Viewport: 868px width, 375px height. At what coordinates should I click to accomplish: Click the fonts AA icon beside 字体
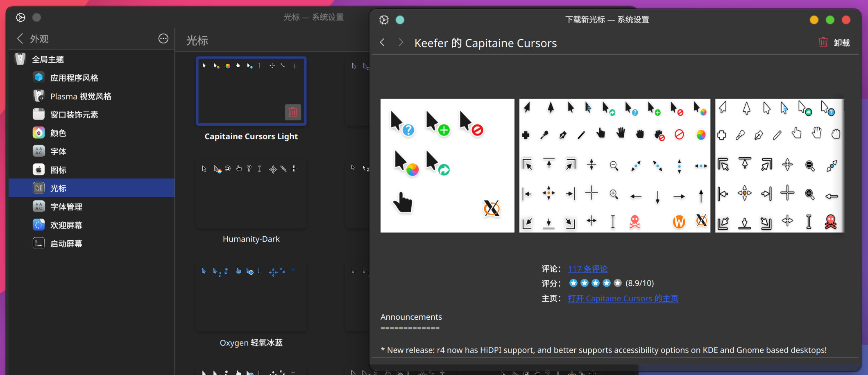point(39,151)
